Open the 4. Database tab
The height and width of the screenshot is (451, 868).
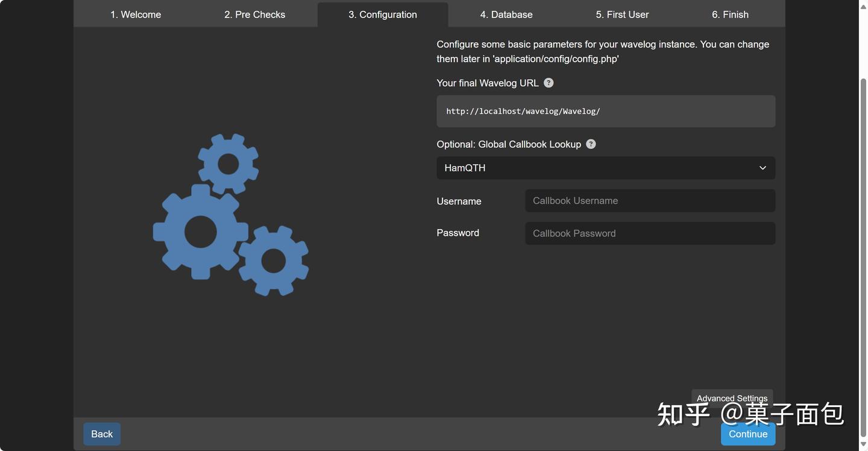pos(506,14)
